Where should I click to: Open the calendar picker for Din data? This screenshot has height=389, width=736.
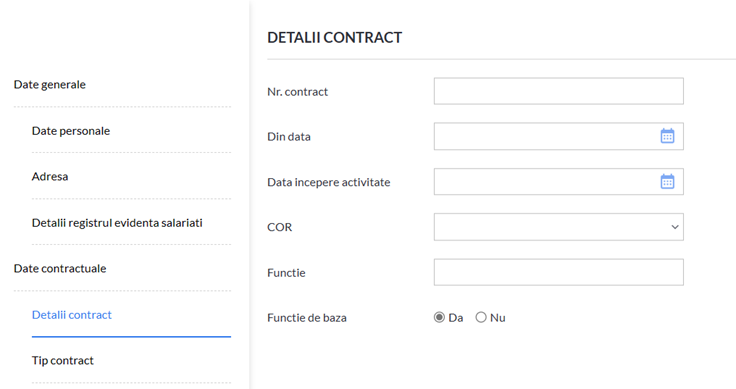pos(667,136)
